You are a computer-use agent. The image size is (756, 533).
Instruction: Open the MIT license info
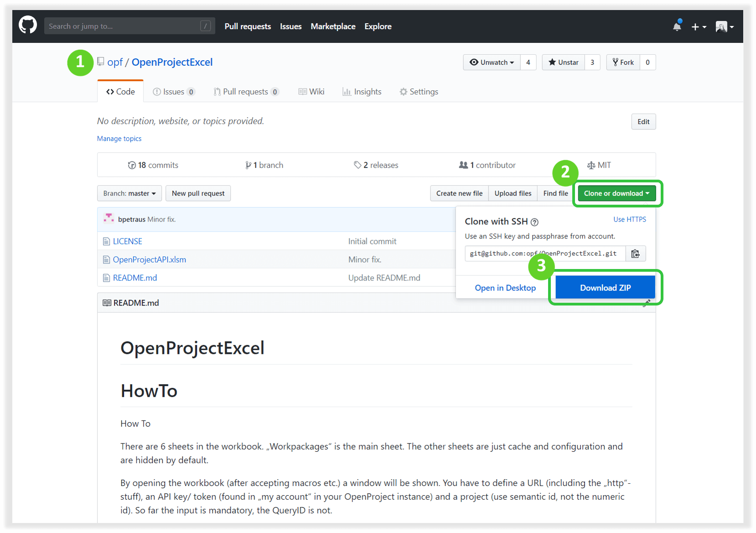coord(599,165)
